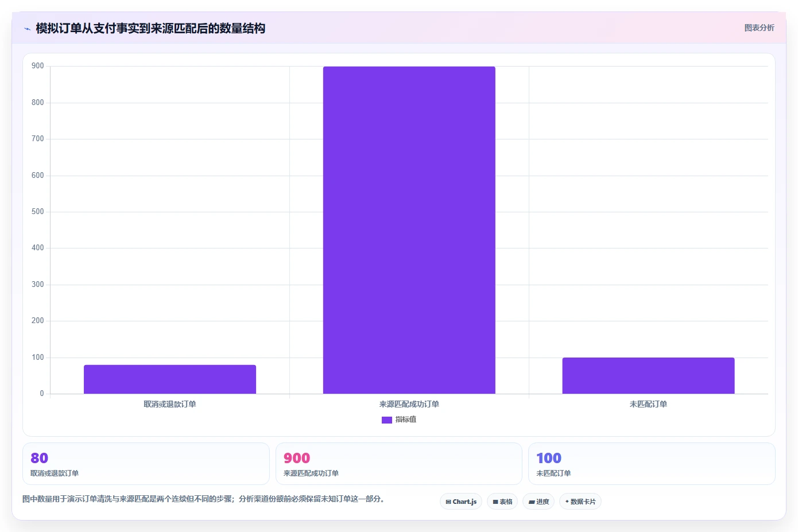Click the 未匹配订单 bar in chart

(648, 376)
